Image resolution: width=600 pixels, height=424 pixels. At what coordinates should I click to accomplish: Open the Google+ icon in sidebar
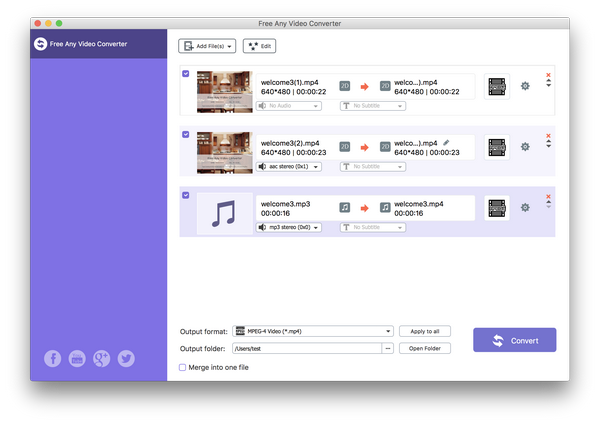coord(101,359)
